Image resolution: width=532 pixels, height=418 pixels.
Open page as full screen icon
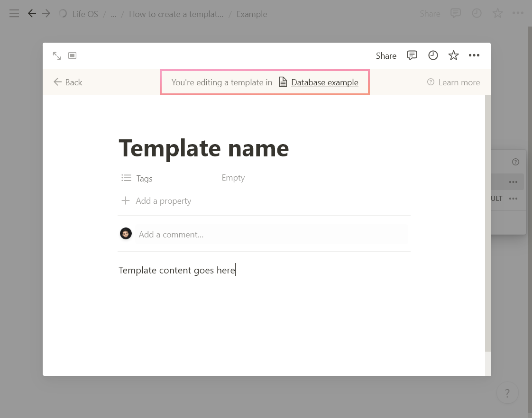(x=56, y=55)
